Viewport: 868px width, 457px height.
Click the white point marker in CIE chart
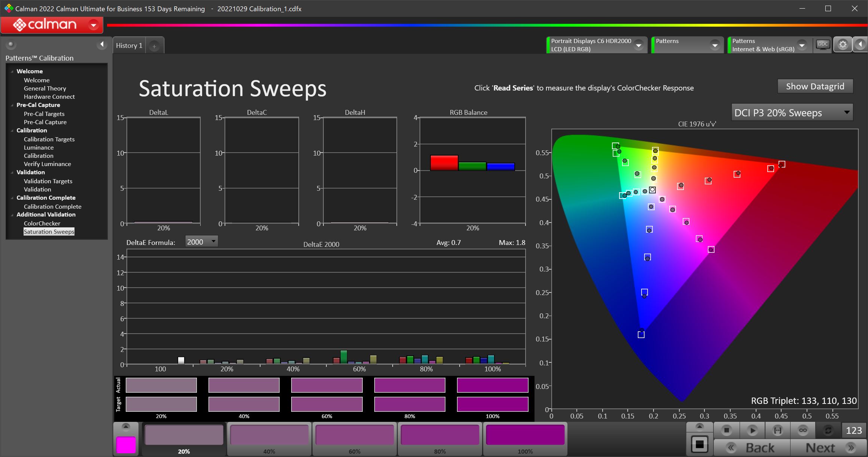(652, 190)
